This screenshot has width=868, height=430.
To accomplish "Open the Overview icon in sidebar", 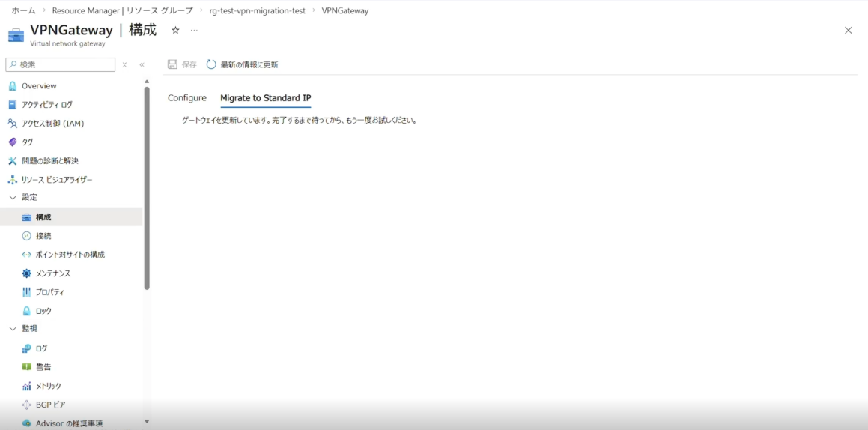I will pos(13,86).
